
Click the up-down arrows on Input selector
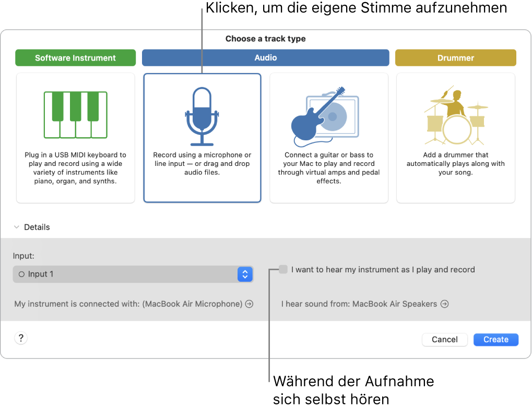pos(245,274)
